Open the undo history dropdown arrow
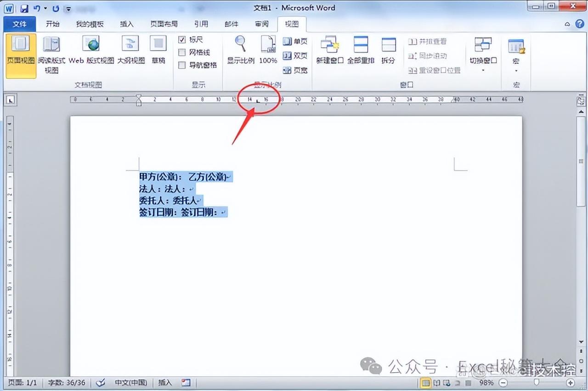Screen dimensions: 588x391 point(45,8)
